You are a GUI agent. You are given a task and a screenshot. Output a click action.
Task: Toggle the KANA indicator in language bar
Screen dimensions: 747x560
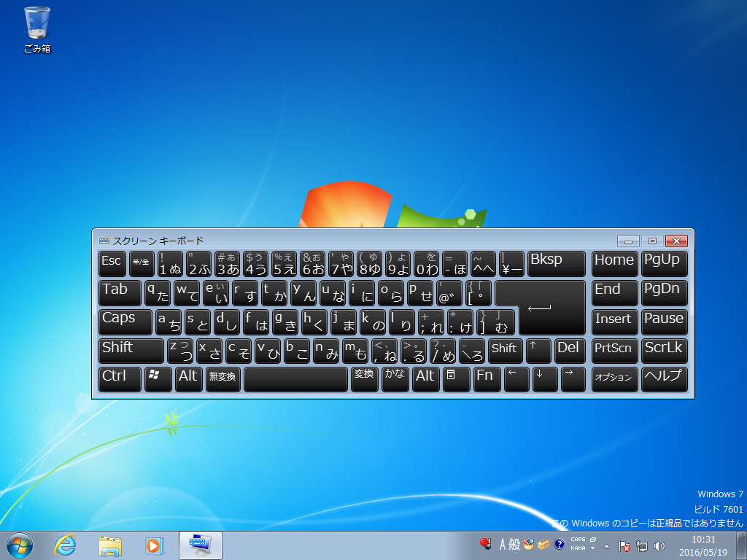click(578, 548)
